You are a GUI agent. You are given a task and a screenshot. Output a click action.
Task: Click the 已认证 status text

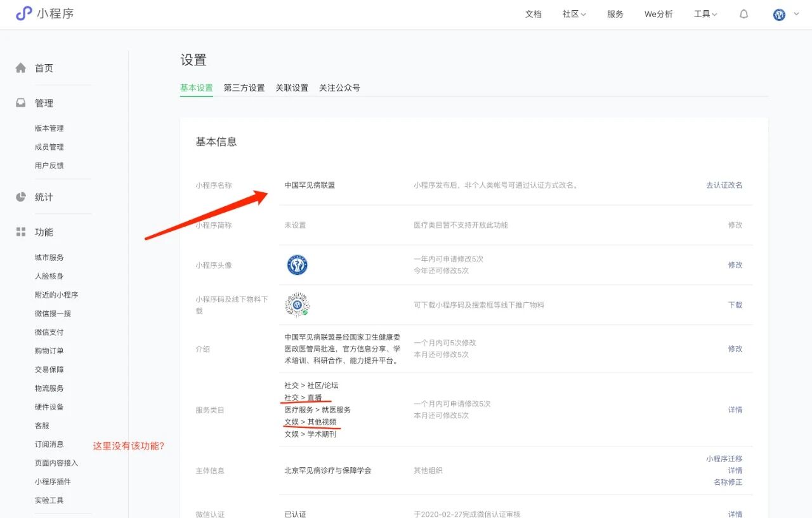click(295, 514)
